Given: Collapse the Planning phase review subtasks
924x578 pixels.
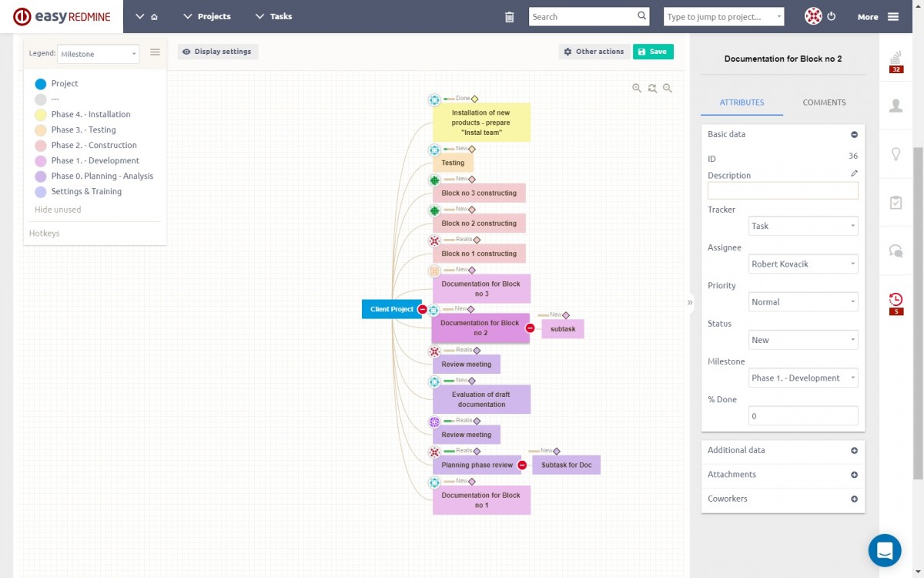Looking at the screenshot, I should tap(522, 465).
